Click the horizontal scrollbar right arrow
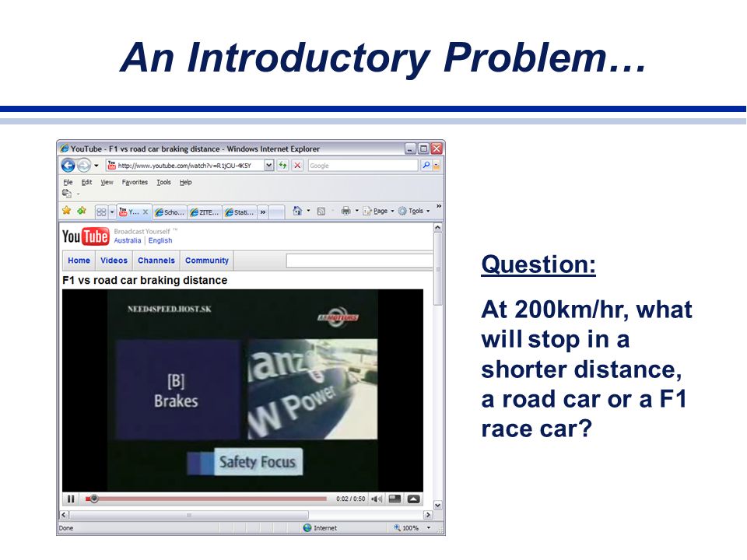 (x=428, y=515)
